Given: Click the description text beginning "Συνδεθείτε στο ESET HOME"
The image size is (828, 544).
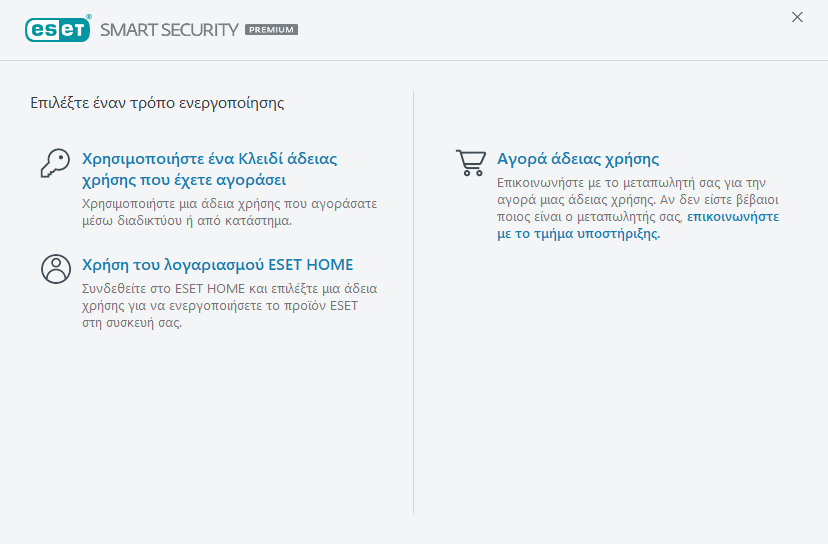Looking at the screenshot, I should click(x=228, y=297).
